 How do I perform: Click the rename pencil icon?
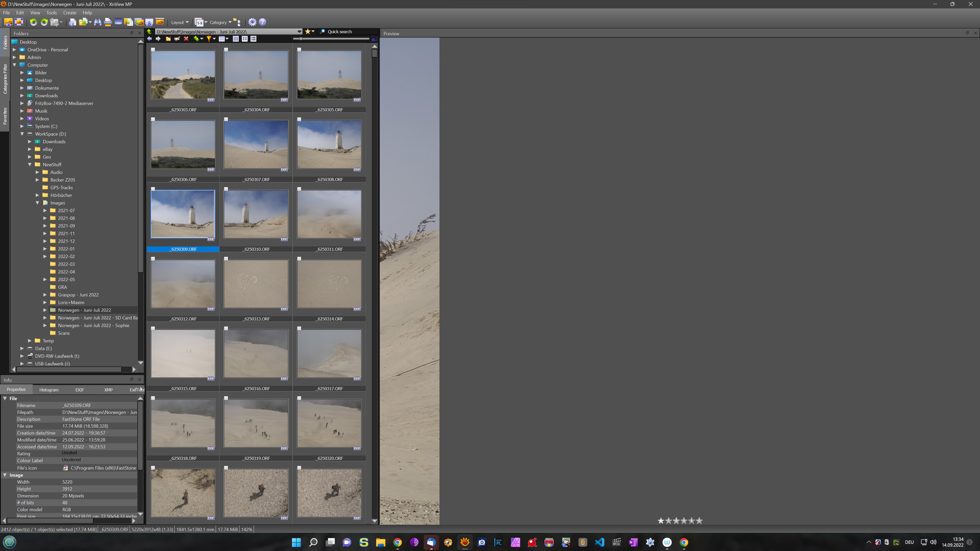pos(177,39)
